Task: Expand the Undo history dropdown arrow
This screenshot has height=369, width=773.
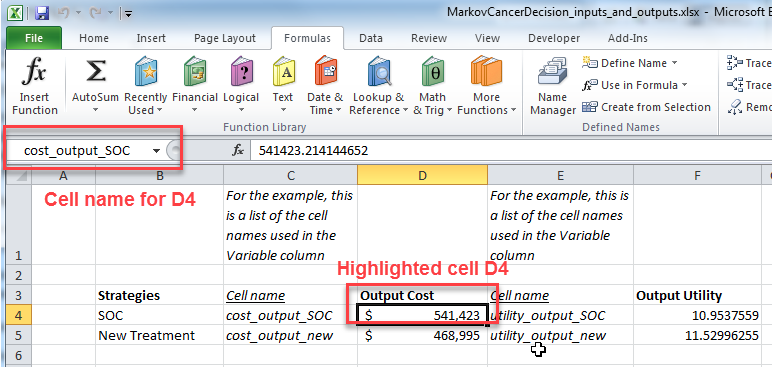Action: coord(78,13)
